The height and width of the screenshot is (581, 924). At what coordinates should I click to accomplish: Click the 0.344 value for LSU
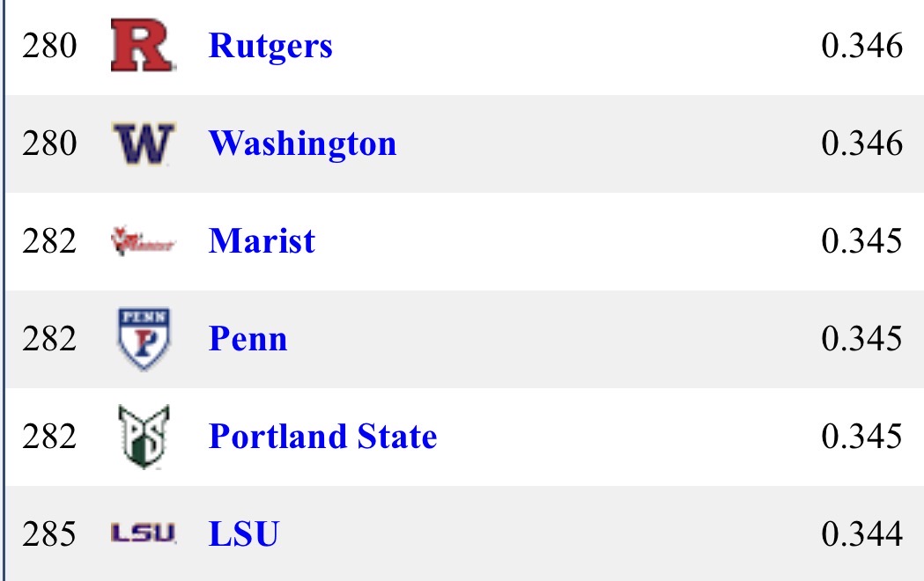click(x=861, y=534)
